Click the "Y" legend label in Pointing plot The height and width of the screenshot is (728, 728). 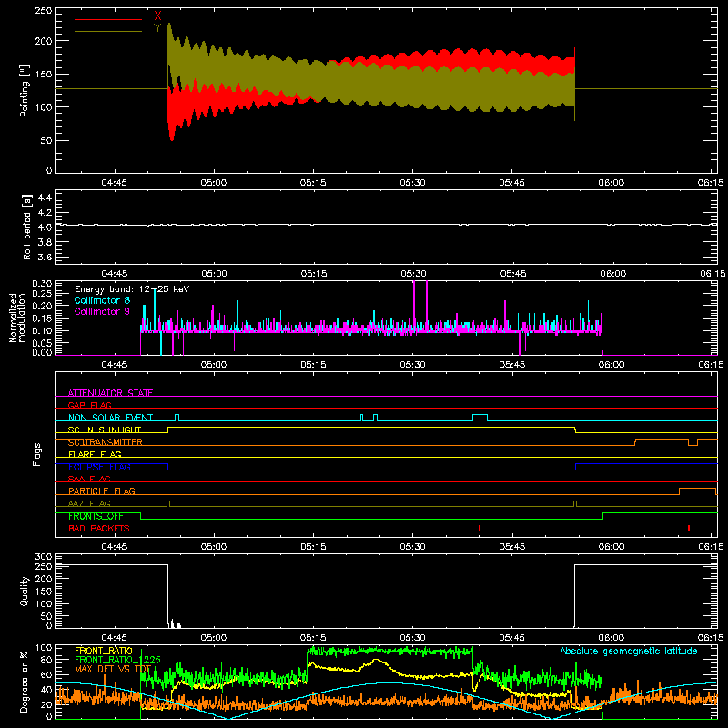(x=157, y=28)
